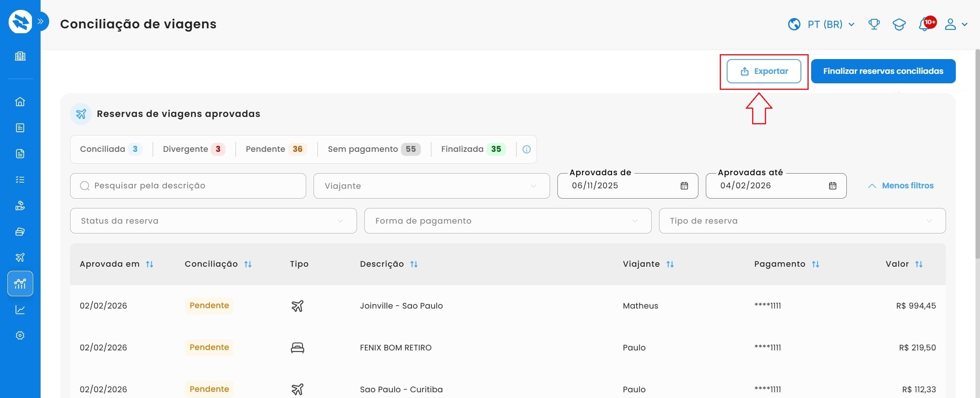980x398 pixels.
Task: Click the info icon beside Finalizada
Action: (x=527, y=149)
